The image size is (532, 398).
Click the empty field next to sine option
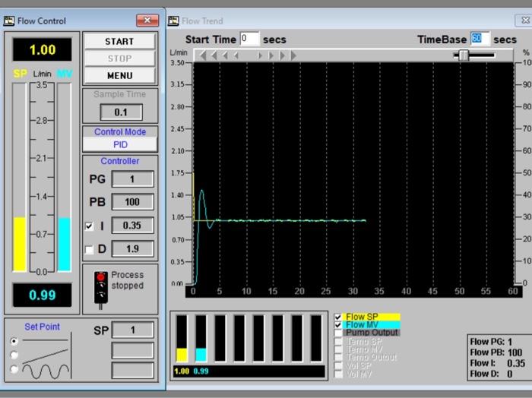point(133,371)
